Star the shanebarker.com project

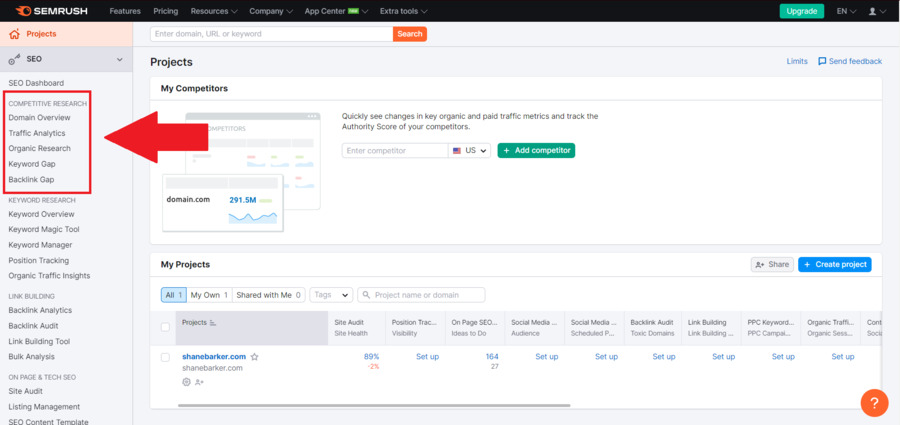pos(255,357)
